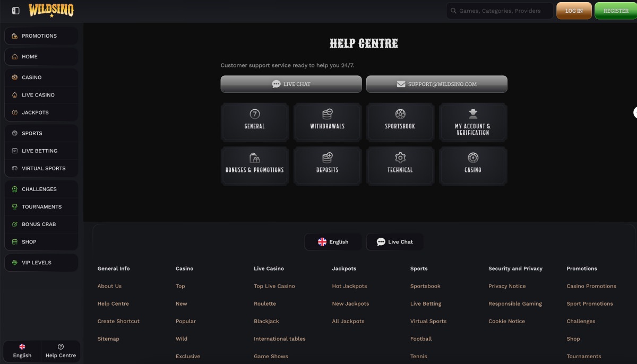
Task: Open Bonus Crab in the sidebar
Action: (x=41, y=224)
